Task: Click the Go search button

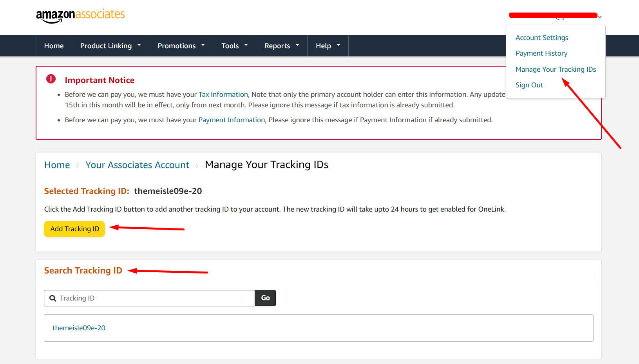Action: 265,298
